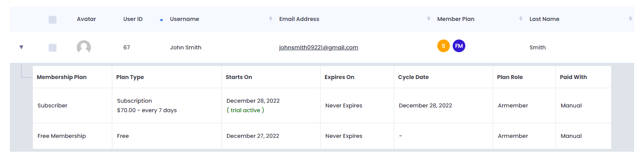Click the John Smith username text
This screenshot has height=160, width=644.
point(186,47)
